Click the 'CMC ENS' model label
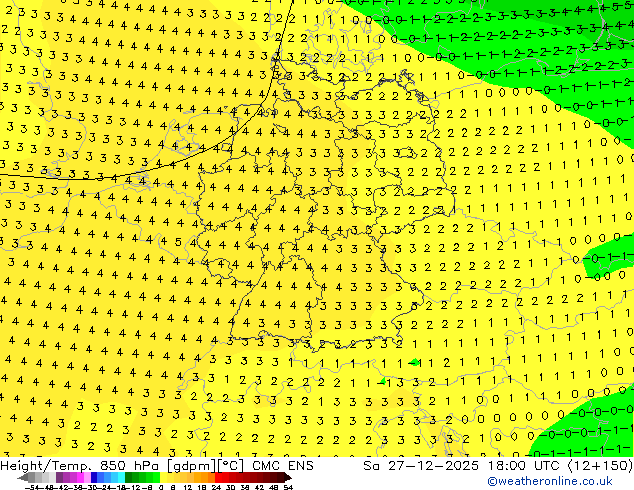 tap(283, 466)
